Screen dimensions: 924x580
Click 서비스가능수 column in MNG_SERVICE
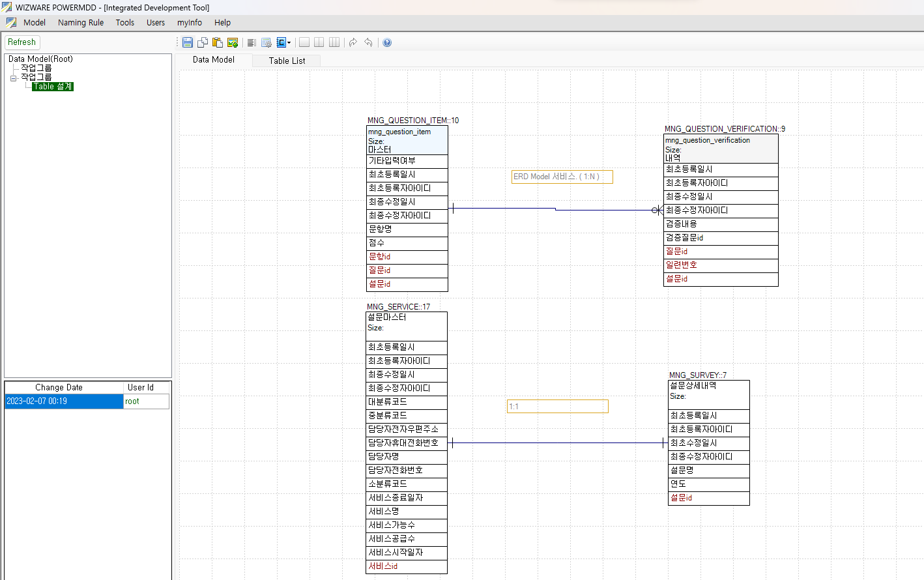click(407, 525)
